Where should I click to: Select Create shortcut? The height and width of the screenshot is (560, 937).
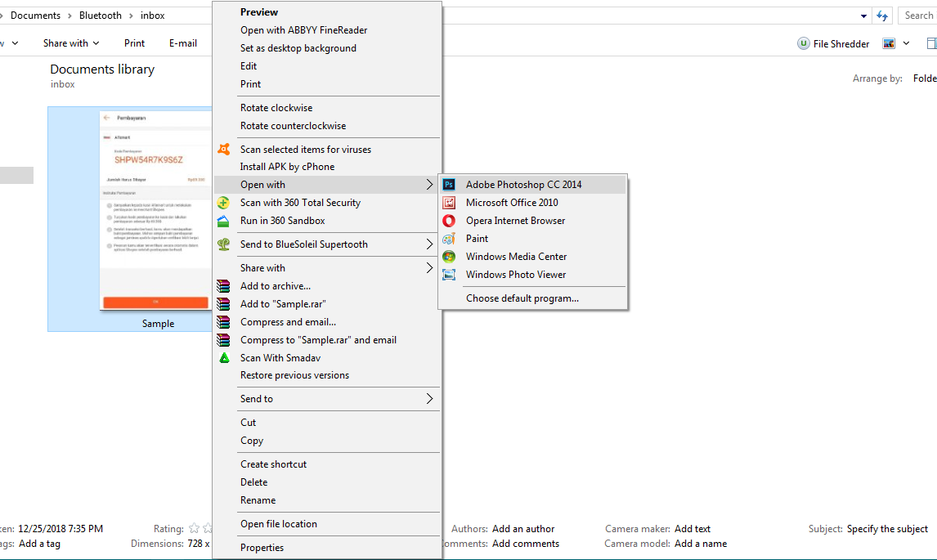click(274, 464)
